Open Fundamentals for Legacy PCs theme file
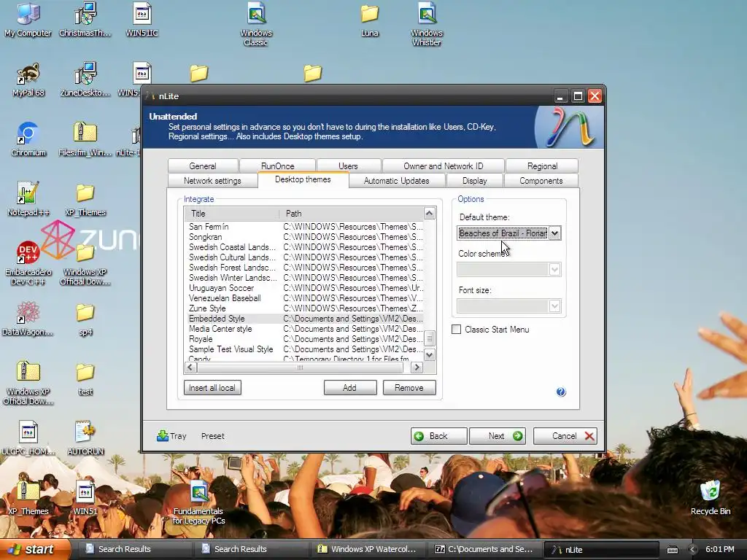747x560 pixels. pyautogui.click(x=198, y=503)
